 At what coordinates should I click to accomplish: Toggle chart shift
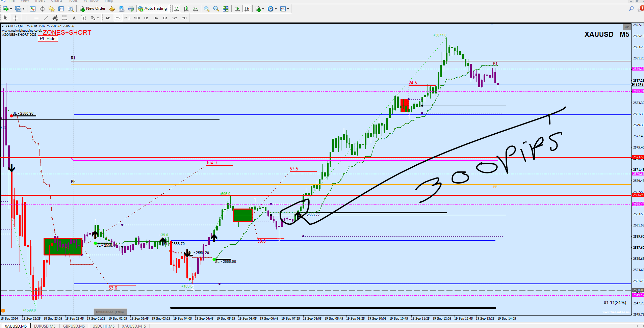pos(247,9)
